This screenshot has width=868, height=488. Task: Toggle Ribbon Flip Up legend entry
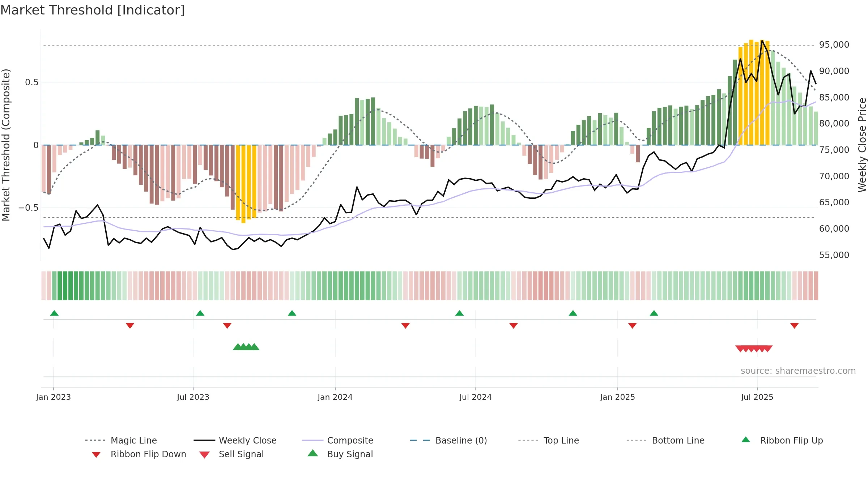pos(782,440)
